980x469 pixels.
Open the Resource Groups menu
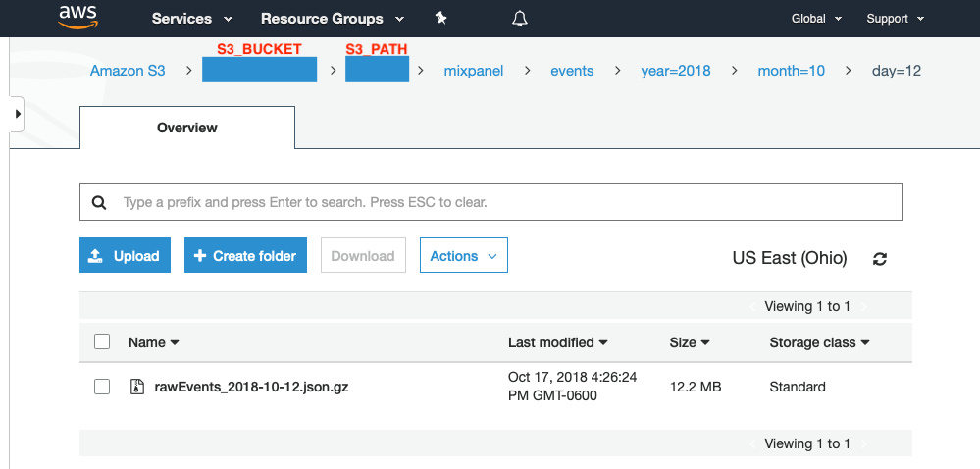(333, 19)
